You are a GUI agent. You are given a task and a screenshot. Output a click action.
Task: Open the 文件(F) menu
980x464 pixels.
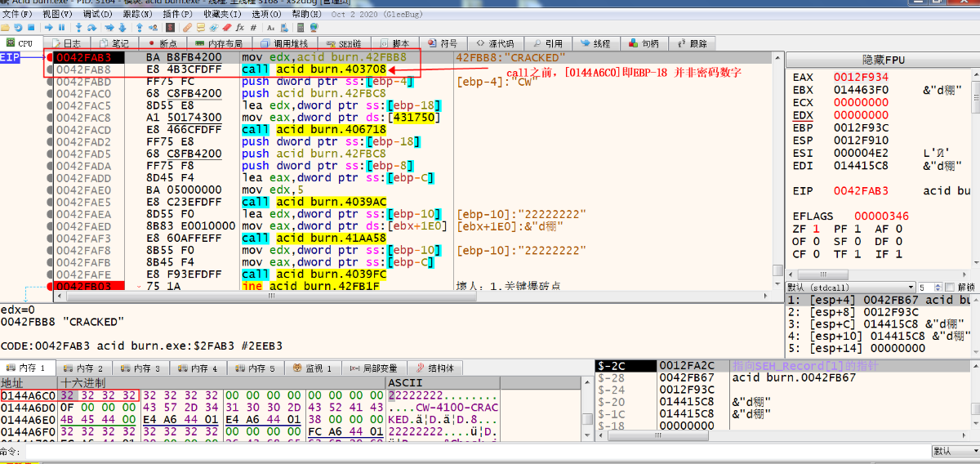coord(18,14)
